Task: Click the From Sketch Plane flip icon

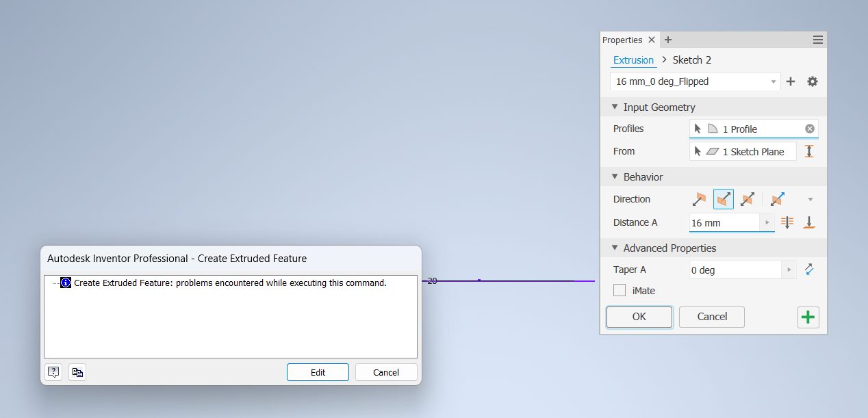Action: click(x=809, y=151)
